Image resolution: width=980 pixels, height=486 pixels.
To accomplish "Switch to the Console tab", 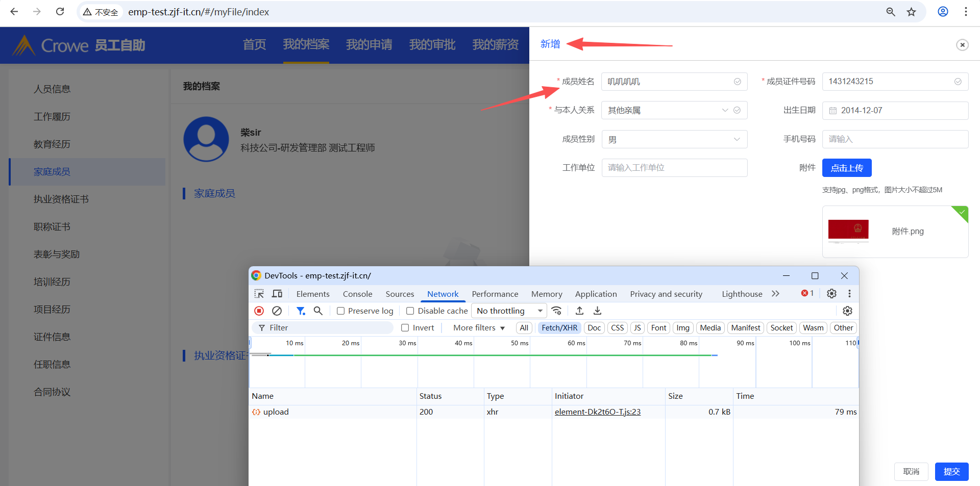I will point(357,294).
